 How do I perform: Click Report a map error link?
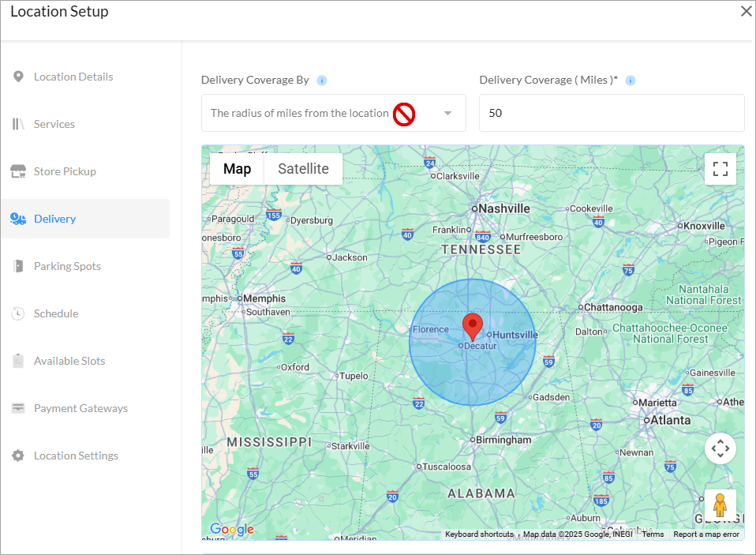[705, 534]
